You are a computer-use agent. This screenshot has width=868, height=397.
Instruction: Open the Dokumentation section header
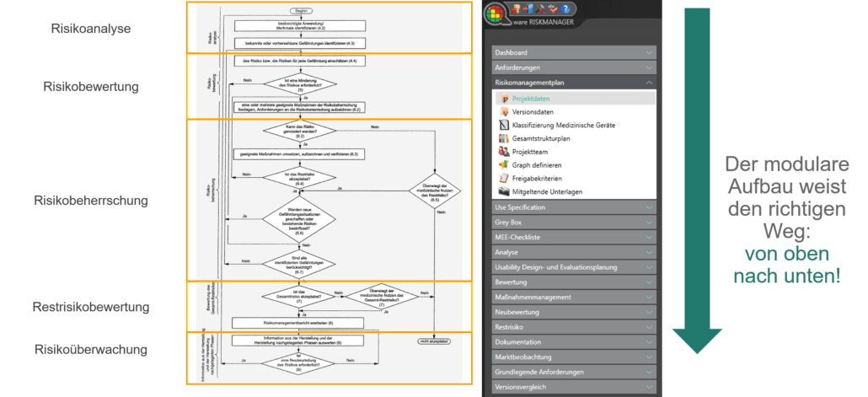(574, 342)
